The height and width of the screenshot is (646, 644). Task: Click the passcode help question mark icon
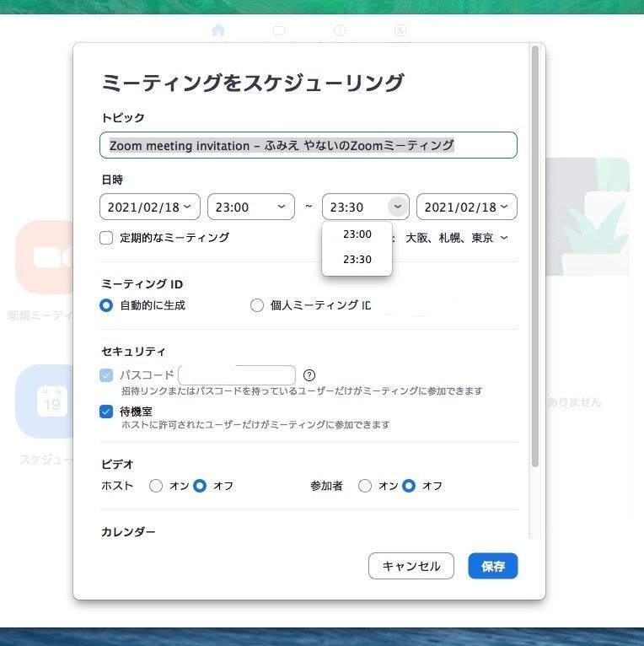(x=309, y=375)
